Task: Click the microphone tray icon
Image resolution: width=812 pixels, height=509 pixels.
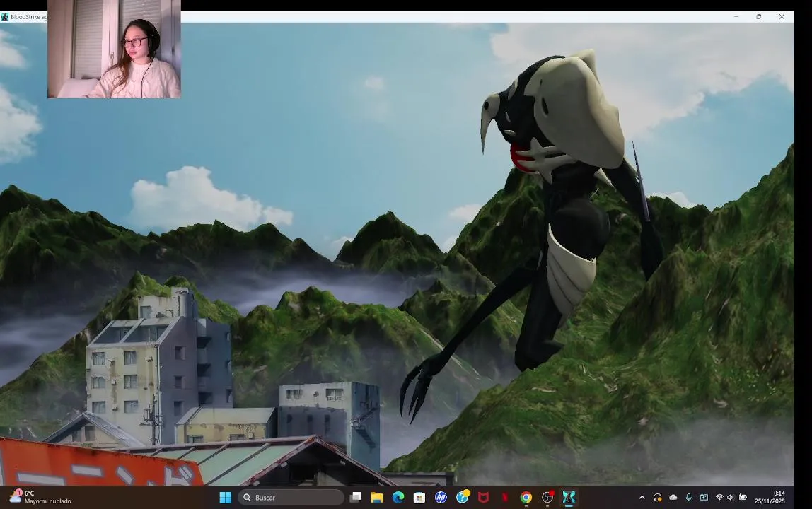Action: tap(689, 497)
